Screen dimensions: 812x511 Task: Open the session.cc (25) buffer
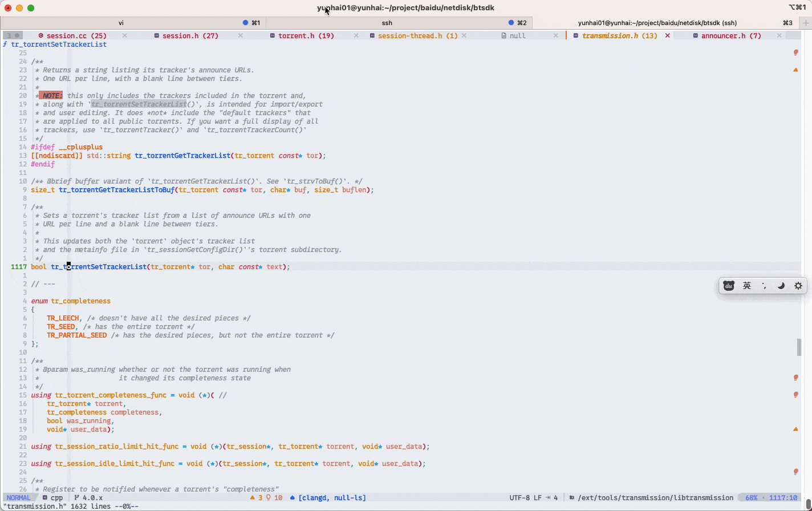pos(76,35)
